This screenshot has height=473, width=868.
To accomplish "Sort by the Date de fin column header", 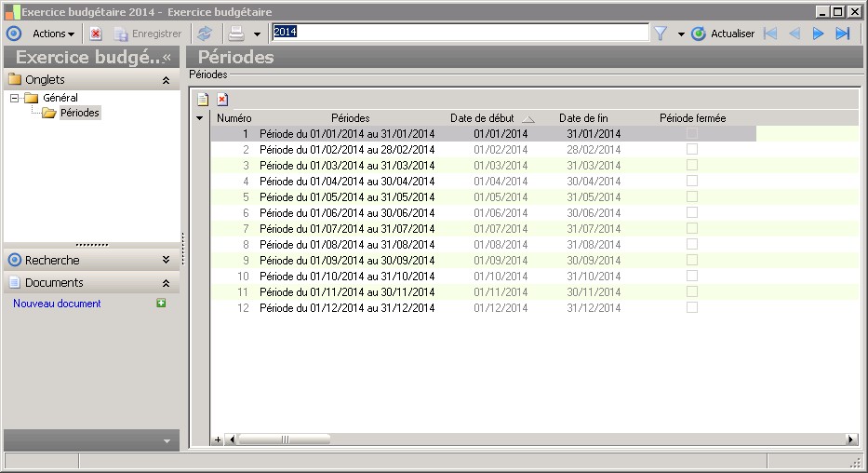I will pos(583,118).
